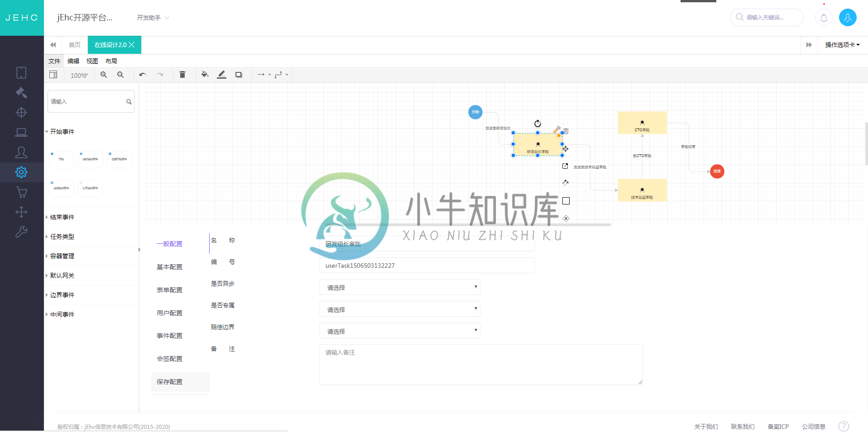Open the 文件 menu
868x432 pixels.
(x=54, y=61)
